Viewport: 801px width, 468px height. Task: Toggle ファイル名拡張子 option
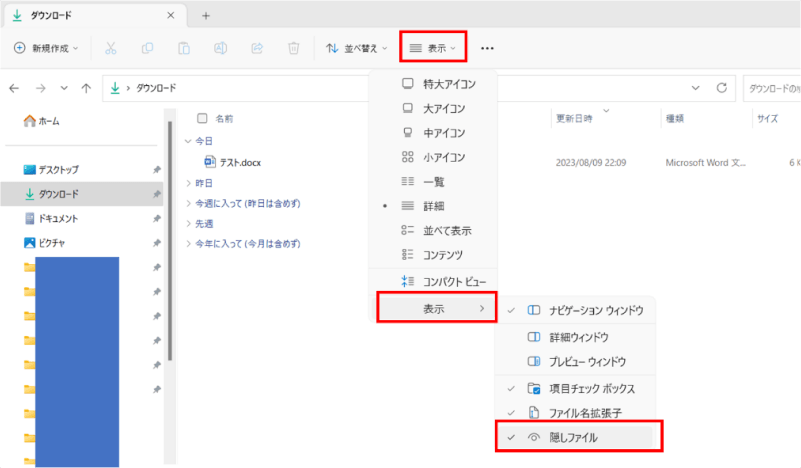pyautogui.click(x=576, y=413)
